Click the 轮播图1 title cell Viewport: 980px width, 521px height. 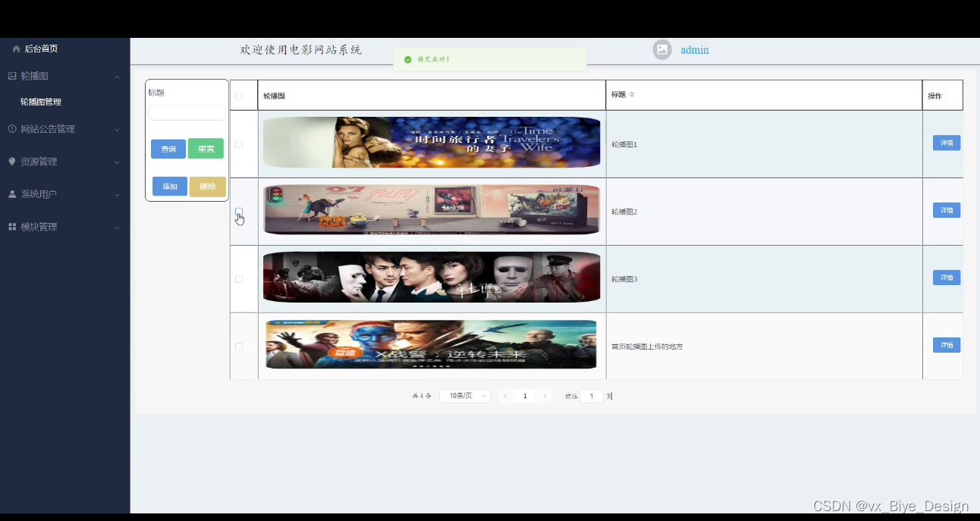(x=764, y=144)
